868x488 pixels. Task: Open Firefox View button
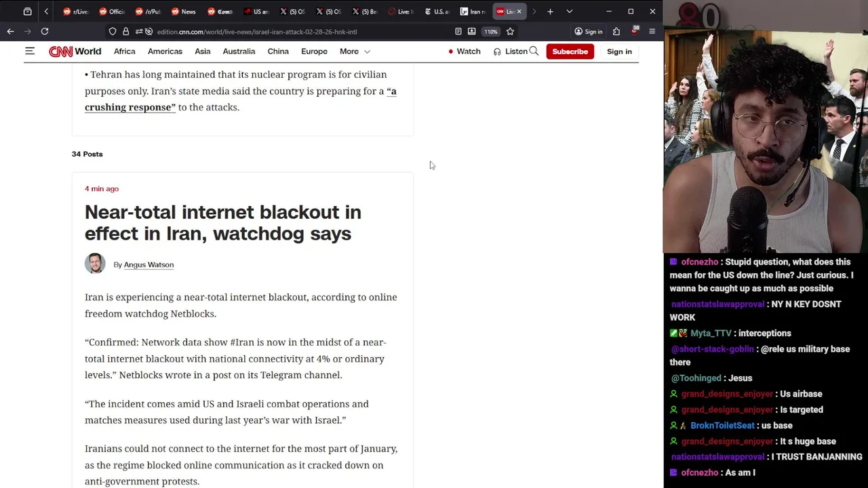pyautogui.click(x=27, y=12)
